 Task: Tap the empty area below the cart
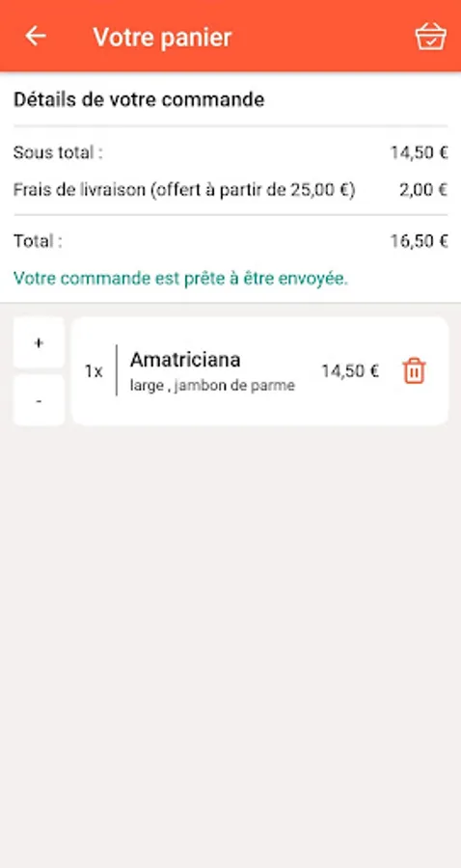230,642
